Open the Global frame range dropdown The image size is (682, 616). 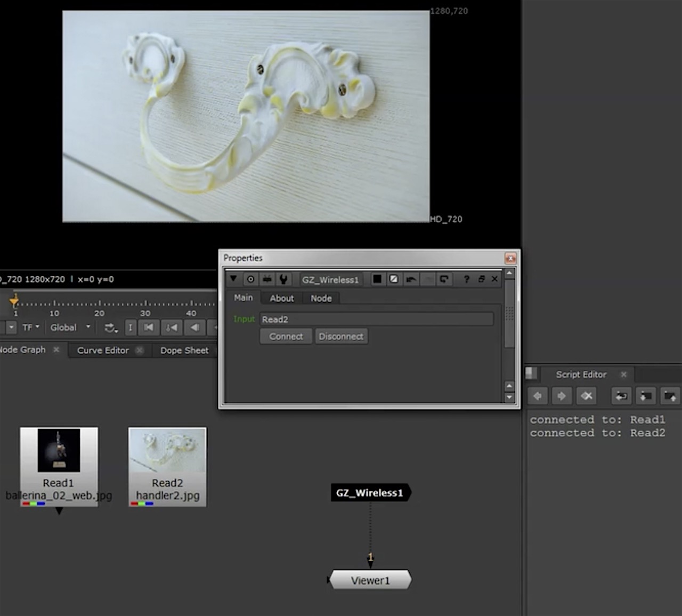tap(70, 328)
